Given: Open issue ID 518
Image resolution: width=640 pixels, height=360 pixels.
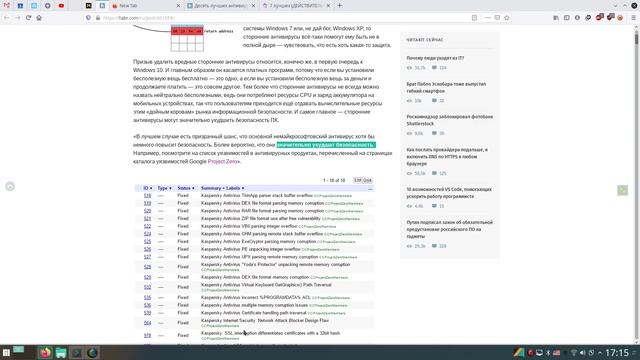Looking at the screenshot, I should (147, 196).
